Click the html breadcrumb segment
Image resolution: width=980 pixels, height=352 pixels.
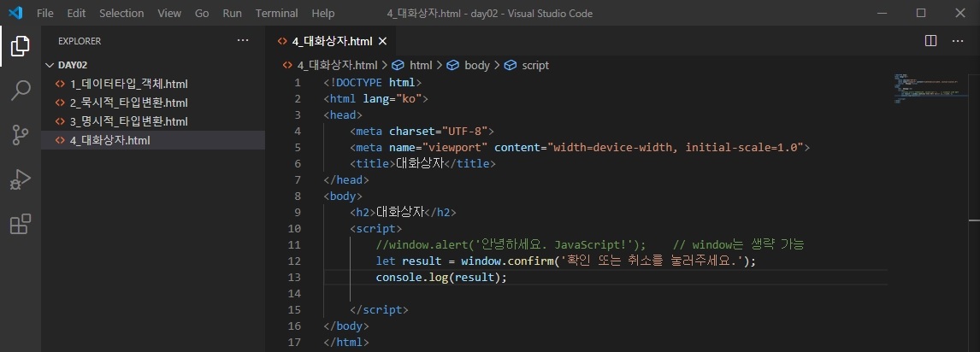click(421, 65)
